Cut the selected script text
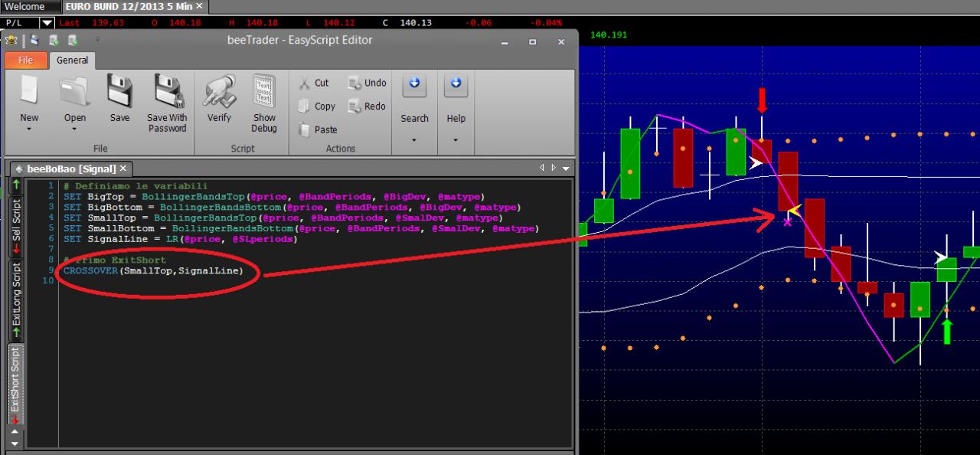 click(315, 83)
